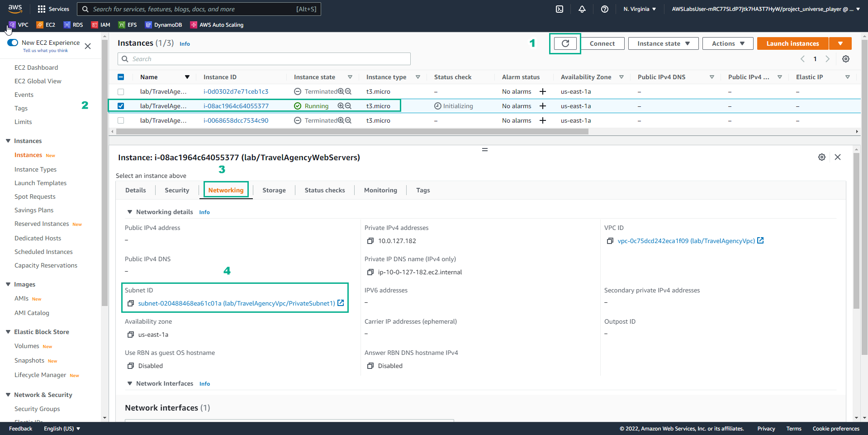
Task: Copy the VPC ID value
Action: 610,241
